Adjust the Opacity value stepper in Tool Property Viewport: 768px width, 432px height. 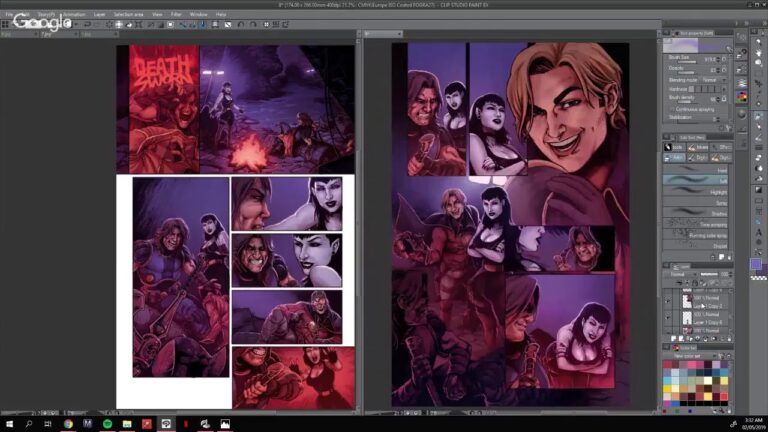point(719,70)
